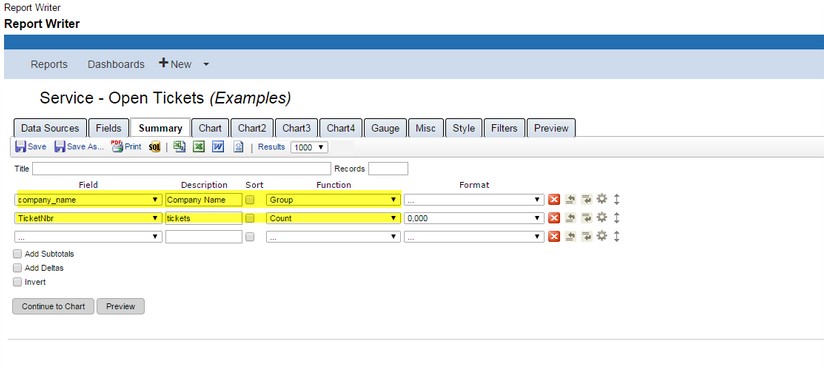Image resolution: width=824 pixels, height=373 pixels.
Task: Open the Group function dropdown
Action: point(333,200)
